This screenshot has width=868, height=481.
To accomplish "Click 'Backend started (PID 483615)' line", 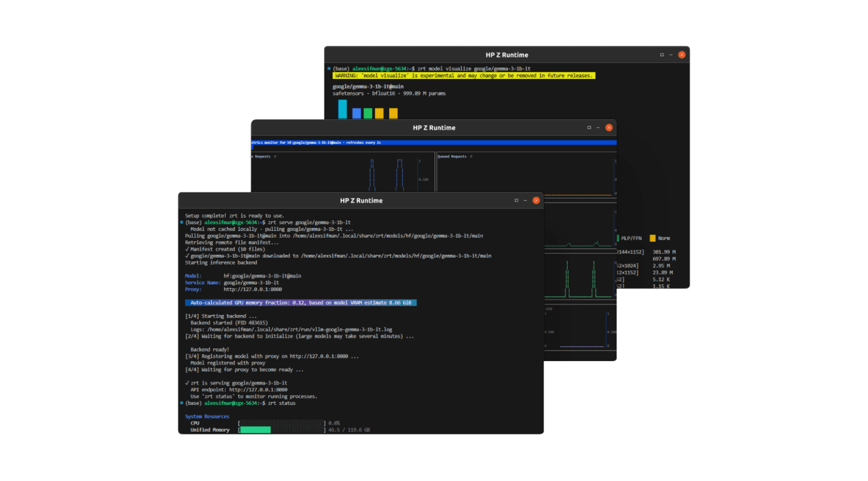I will (229, 323).
